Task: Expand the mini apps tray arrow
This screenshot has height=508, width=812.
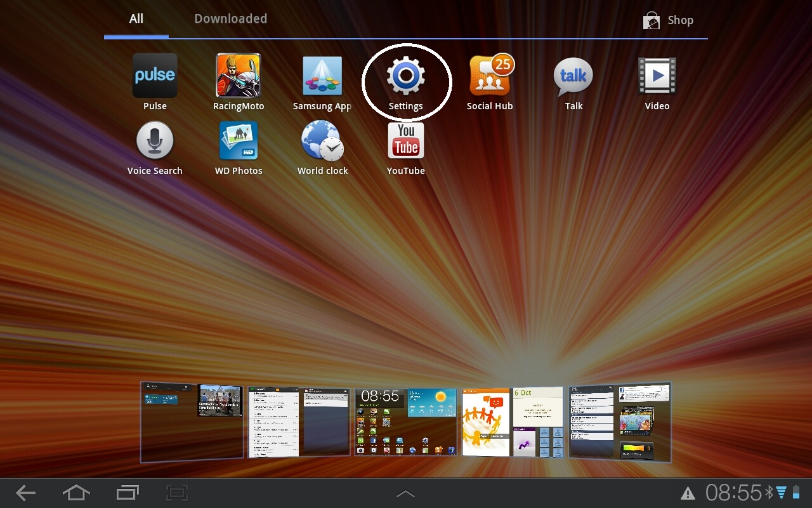Action: point(405,493)
